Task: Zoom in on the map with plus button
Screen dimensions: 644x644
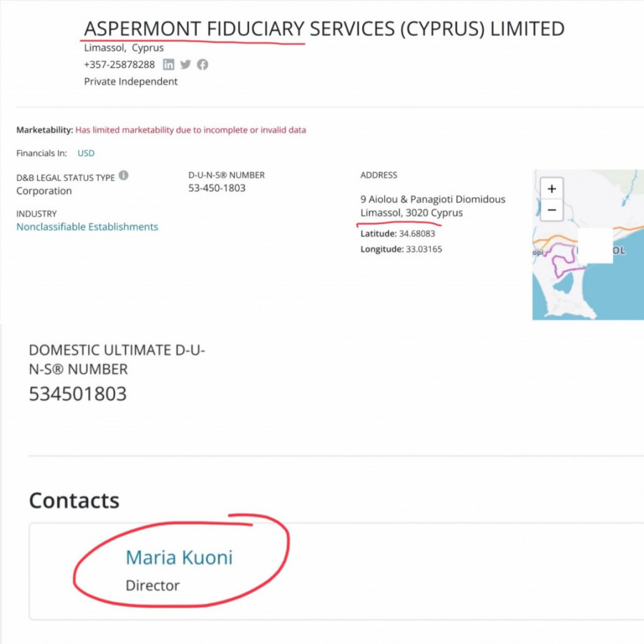Action: pos(551,190)
